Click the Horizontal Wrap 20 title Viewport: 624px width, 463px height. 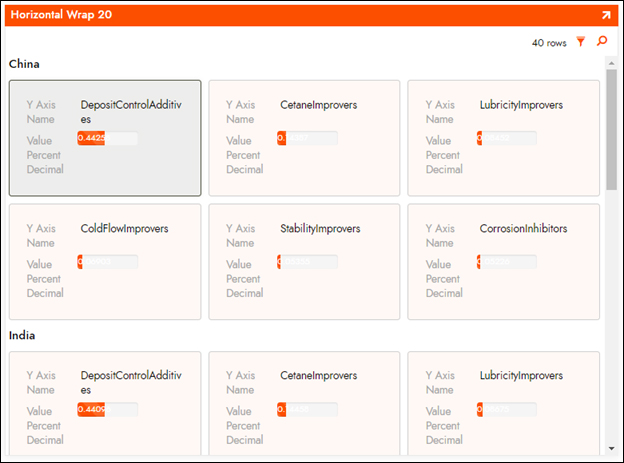(61, 15)
